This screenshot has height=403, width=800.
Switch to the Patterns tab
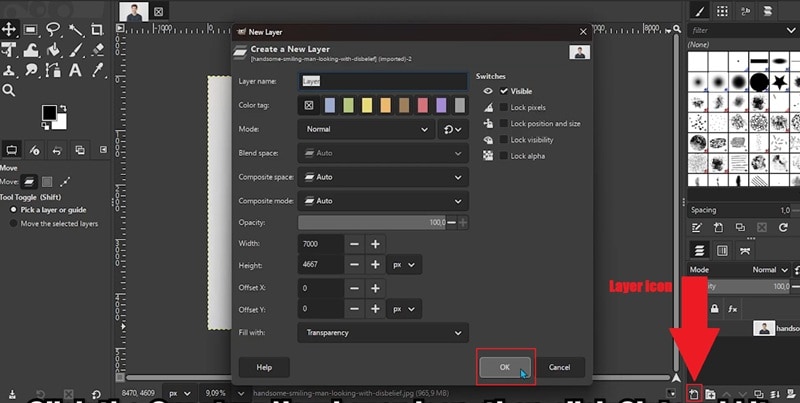722,11
